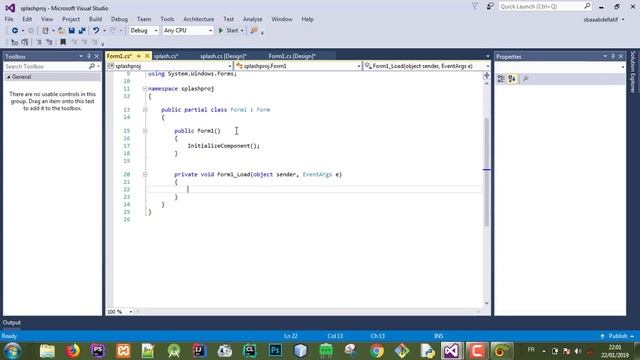Open the 100 % zoom level dropdown
Image resolution: width=640 pixels, height=360 pixels.
[x=131, y=312]
